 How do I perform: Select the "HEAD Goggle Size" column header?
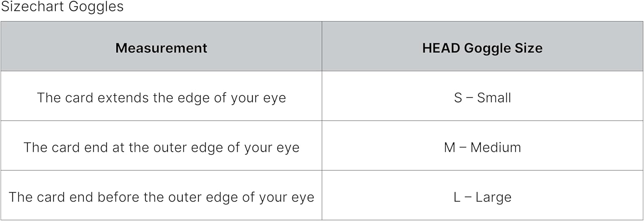[x=482, y=48]
